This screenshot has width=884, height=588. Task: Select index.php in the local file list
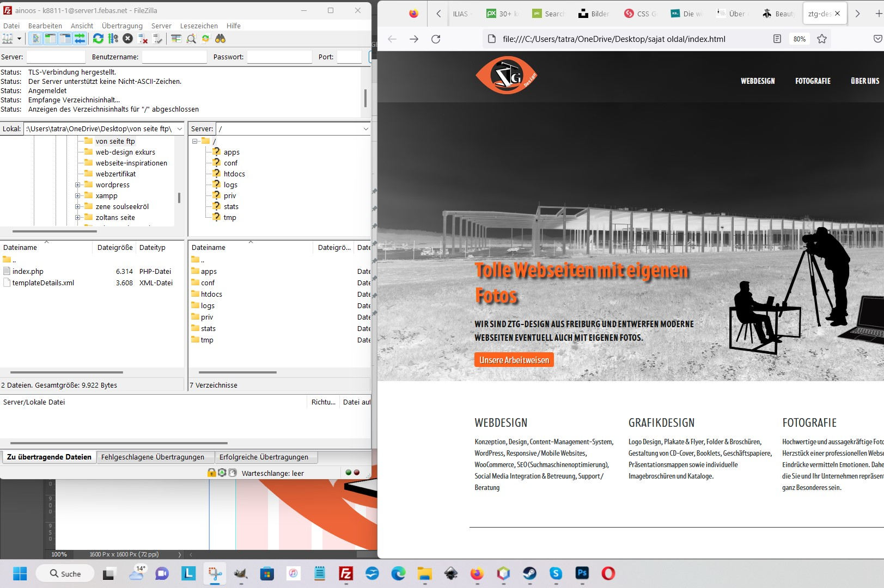pyautogui.click(x=28, y=271)
